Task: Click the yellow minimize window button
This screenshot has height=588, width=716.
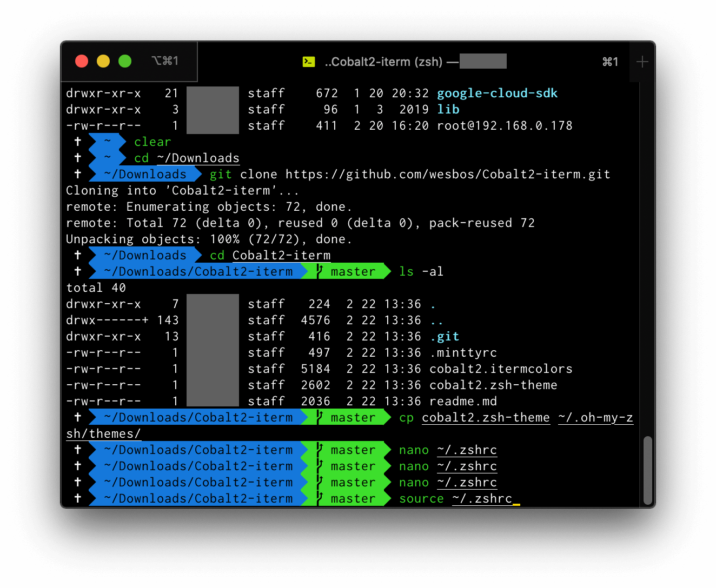Action: [103, 61]
